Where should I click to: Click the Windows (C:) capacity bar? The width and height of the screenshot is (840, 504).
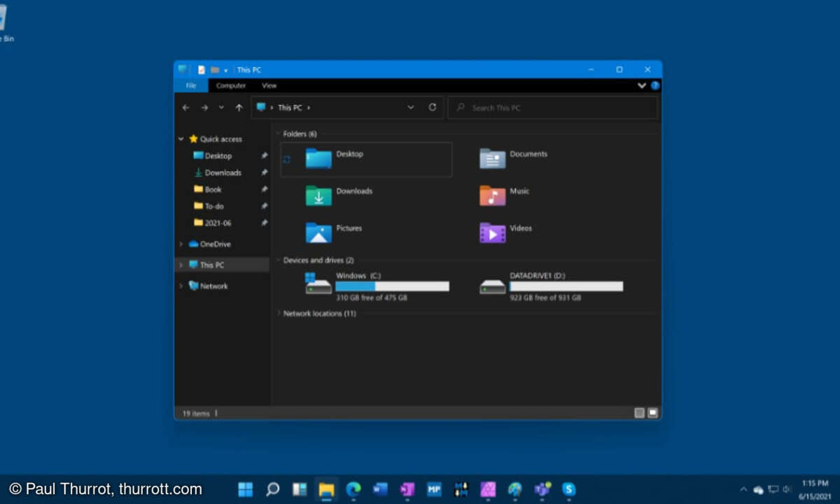[392, 286]
